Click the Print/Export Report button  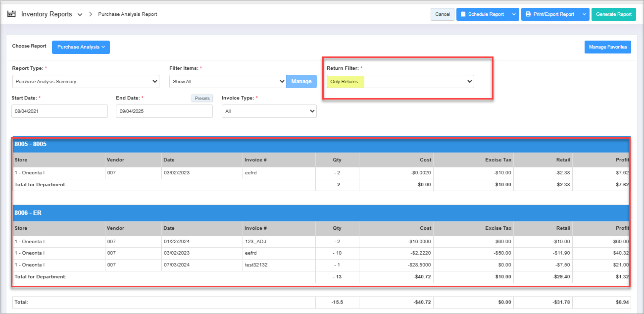549,14
